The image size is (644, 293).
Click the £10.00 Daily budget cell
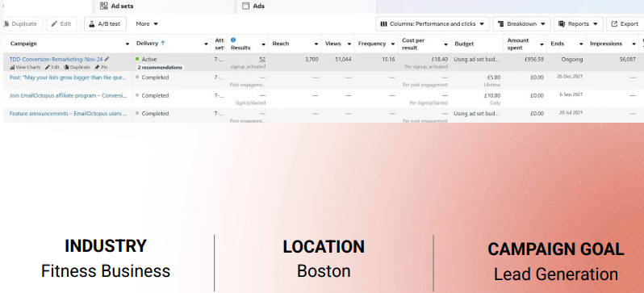click(477, 98)
